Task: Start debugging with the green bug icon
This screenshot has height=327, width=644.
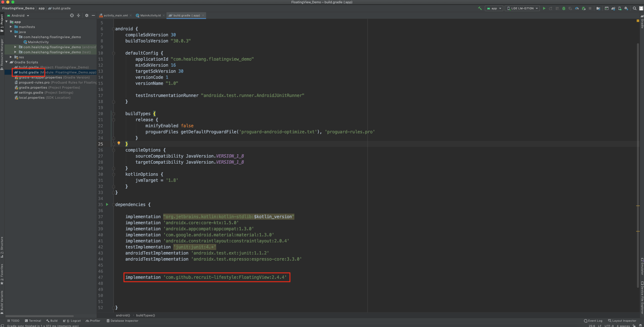Action: click(x=564, y=8)
